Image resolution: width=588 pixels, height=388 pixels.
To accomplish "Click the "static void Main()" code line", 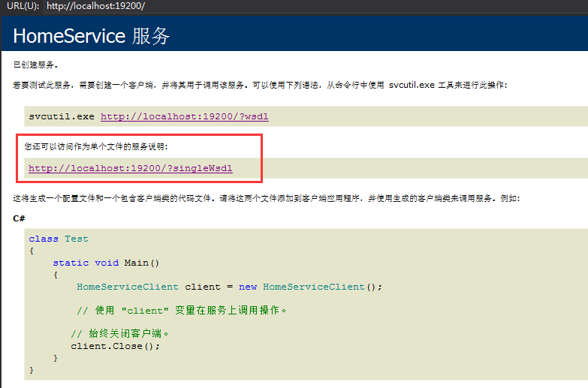I will pos(106,263).
